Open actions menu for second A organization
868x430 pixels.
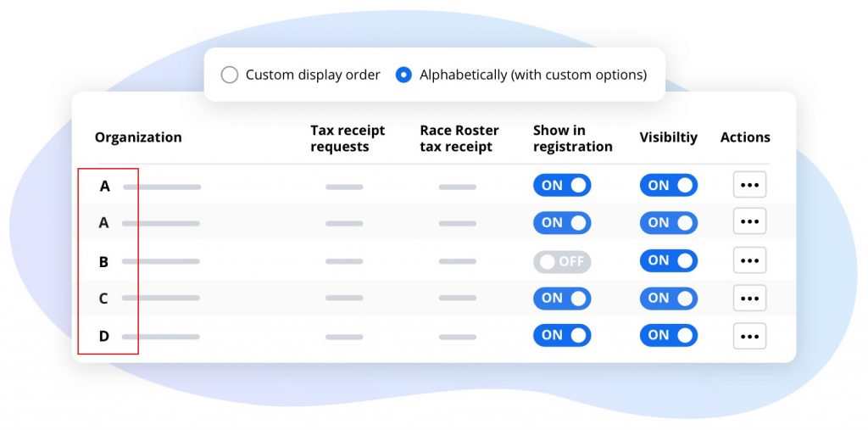pyautogui.click(x=749, y=222)
